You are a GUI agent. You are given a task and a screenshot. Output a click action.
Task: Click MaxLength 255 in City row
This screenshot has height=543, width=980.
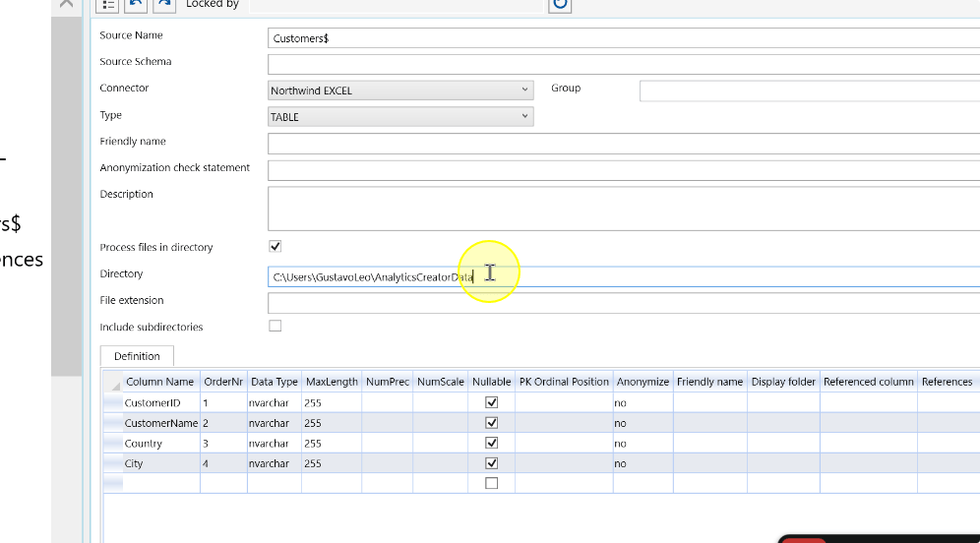tap(332, 463)
